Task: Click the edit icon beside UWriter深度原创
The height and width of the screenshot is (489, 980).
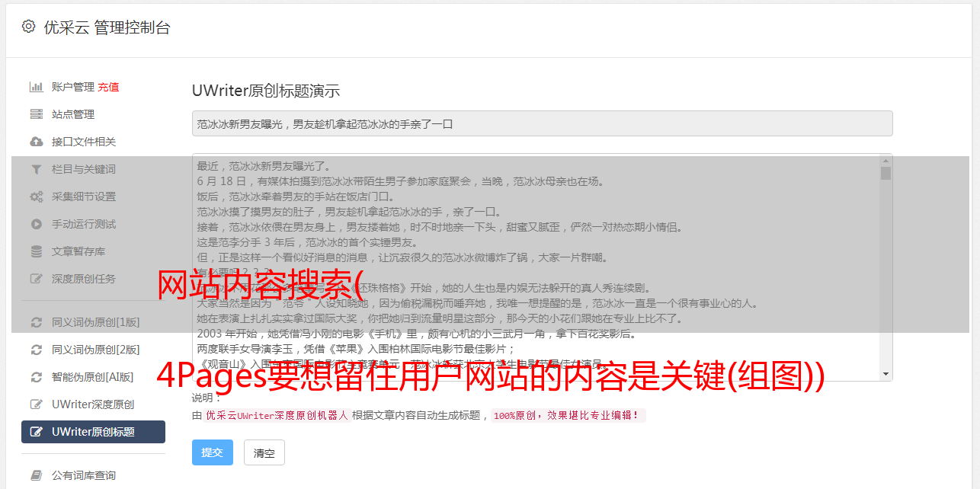Action: pyautogui.click(x=36, y=404)
